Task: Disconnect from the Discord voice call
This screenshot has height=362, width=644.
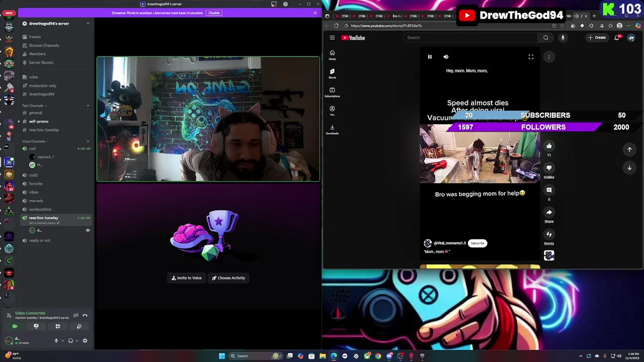Action: click(85, 315)
